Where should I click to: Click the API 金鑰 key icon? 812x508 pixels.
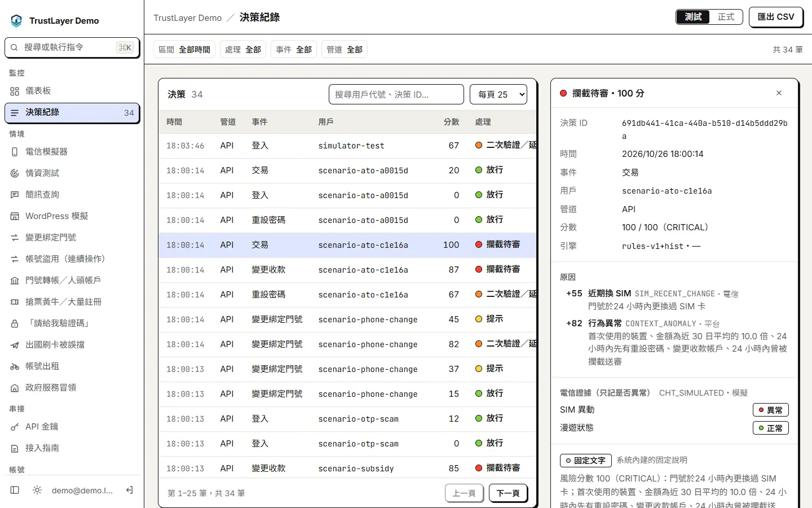[x=15, y=427]
